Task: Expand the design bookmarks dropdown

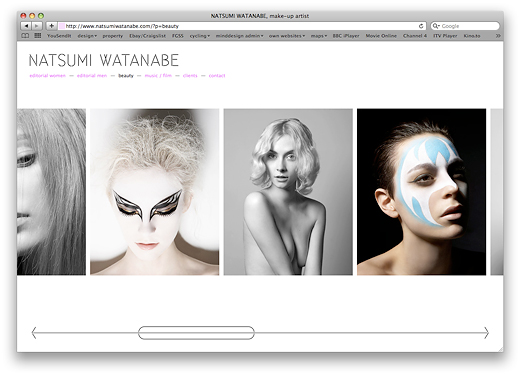Action: 87,36
